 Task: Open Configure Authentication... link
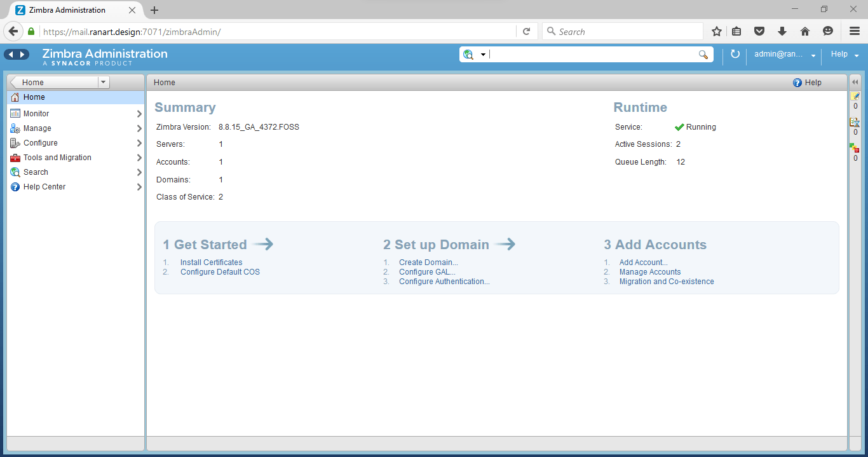(444, 282)
